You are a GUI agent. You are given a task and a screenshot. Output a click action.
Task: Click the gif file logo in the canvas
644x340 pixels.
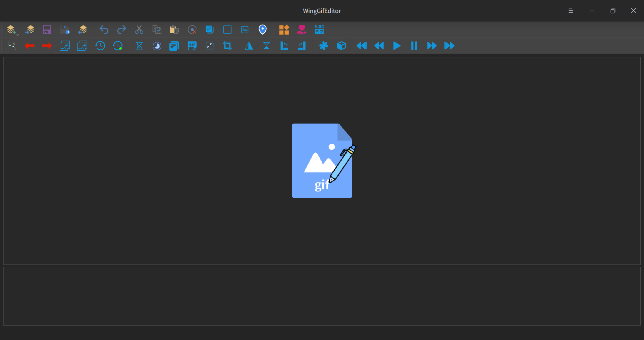tap(324, 161)
